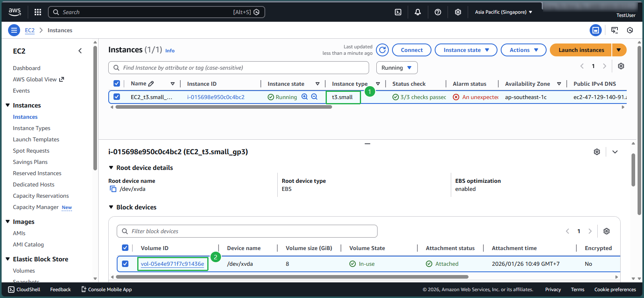Focus the Filter block devices field
The image size is (644, 298).
pos(247,231)
